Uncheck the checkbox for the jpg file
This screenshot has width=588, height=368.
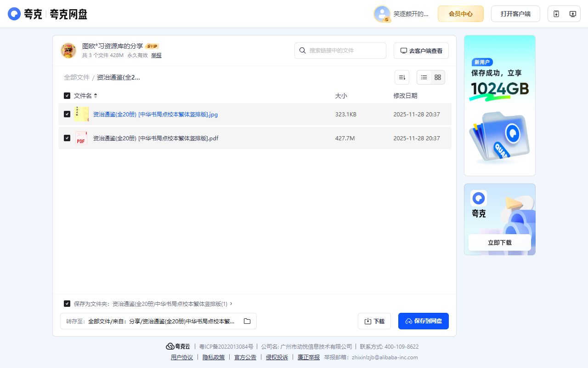67,114
